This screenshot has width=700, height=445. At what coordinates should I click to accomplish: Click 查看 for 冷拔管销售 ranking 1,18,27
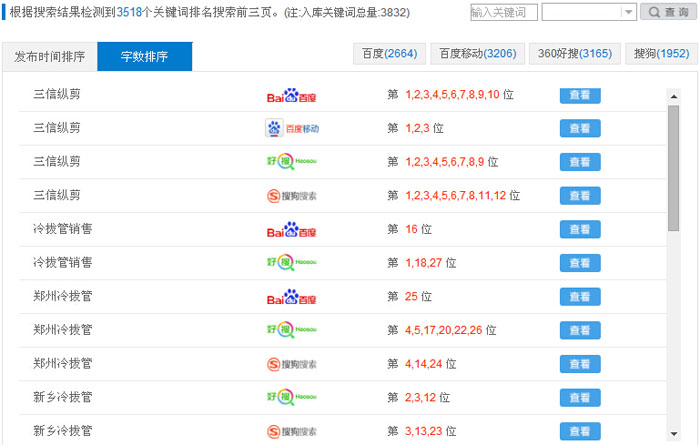580,263
